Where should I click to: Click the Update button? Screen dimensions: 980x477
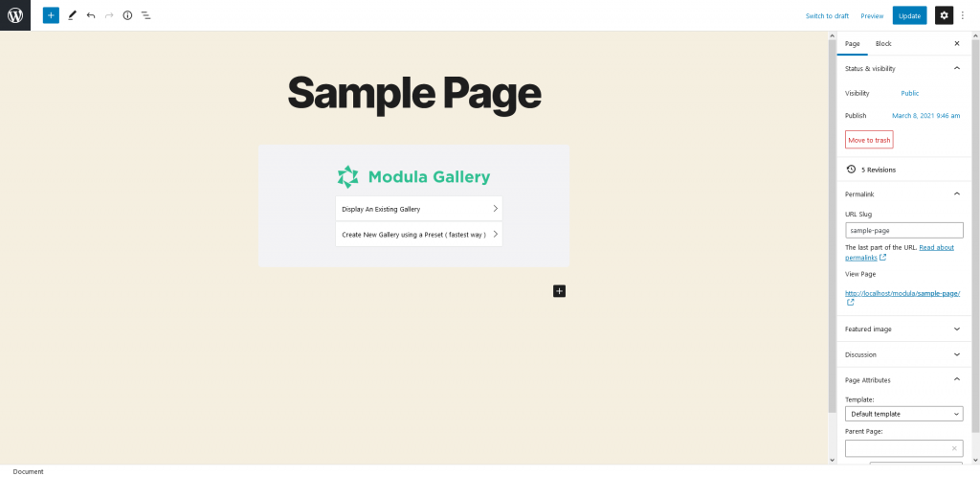[909, 15]
